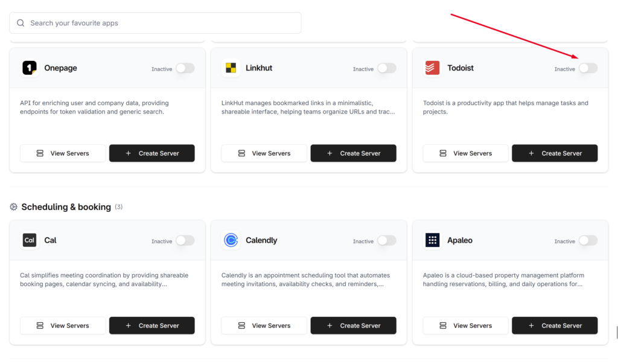Focus the Search your favourite apps field
The image size is (618, 364).
click(x=155, y=23)
